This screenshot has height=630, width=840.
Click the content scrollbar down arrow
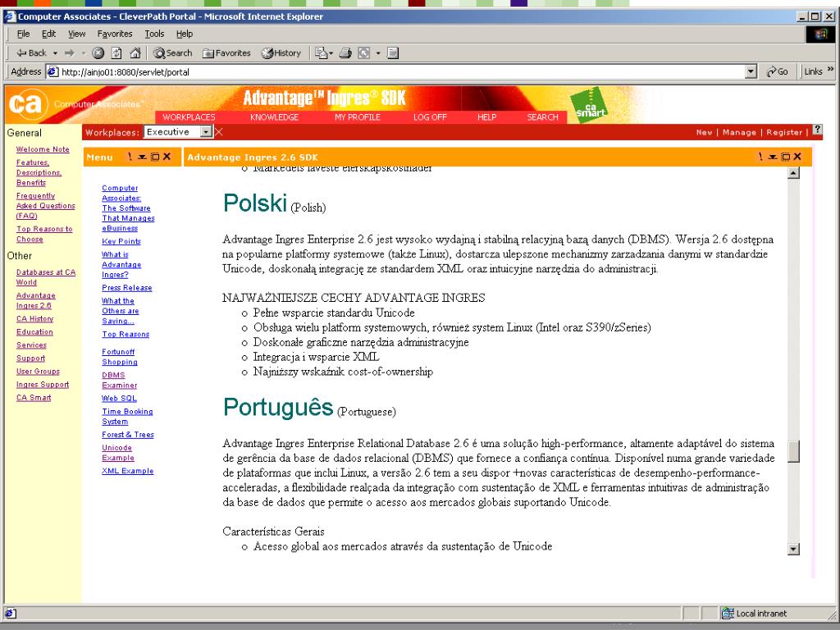point(793,549)
